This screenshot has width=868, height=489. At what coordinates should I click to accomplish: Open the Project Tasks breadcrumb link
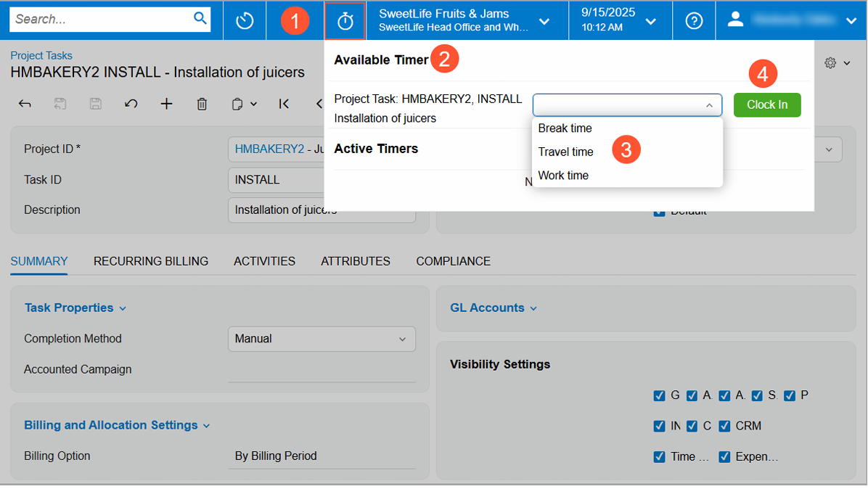coord(41,55)
